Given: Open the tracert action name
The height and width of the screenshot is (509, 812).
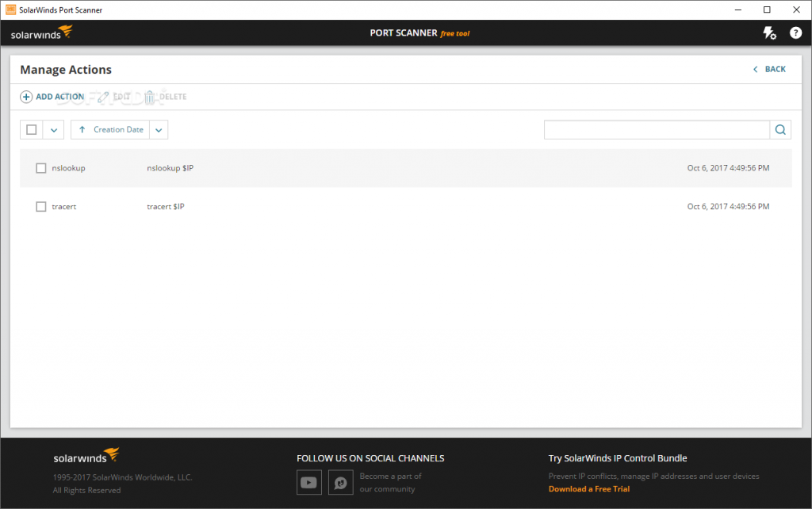Looking at the screenshot, I should tap(64, 207).
